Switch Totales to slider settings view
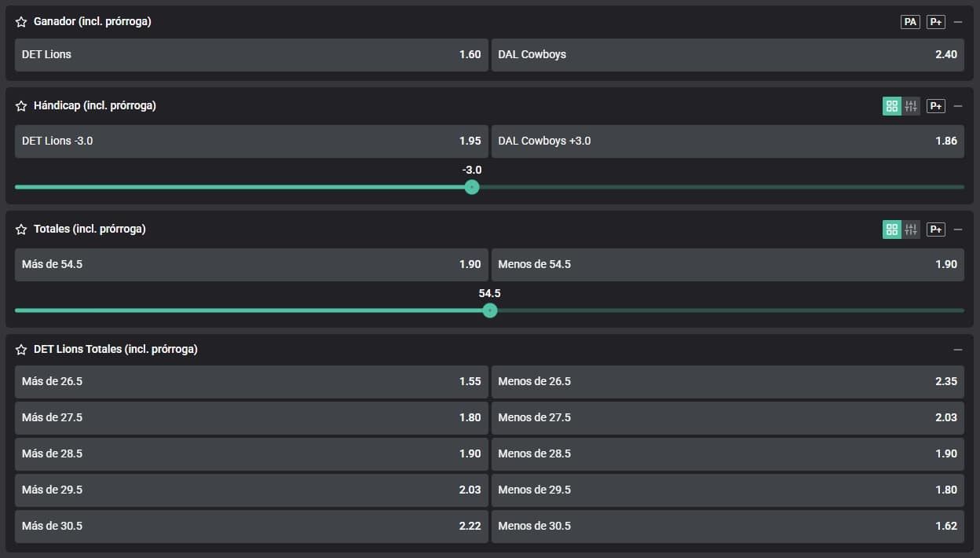 click(911, 229)
